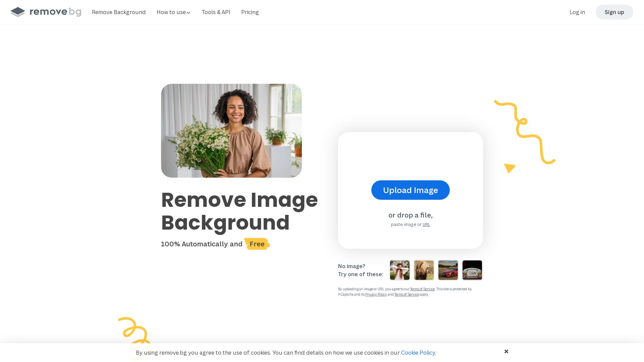Click the Terms of Service upload agreement link
Viewport: 644px width, 362px height.
422,289
